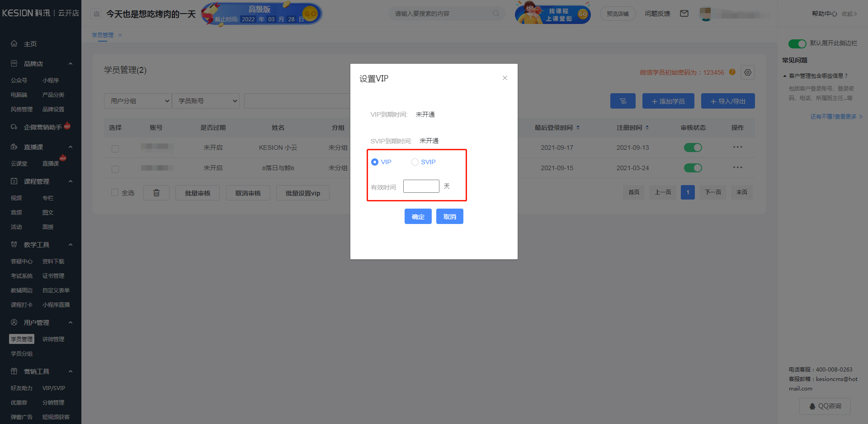Open 小程序 sidebar item

click(x=51, y=80)
